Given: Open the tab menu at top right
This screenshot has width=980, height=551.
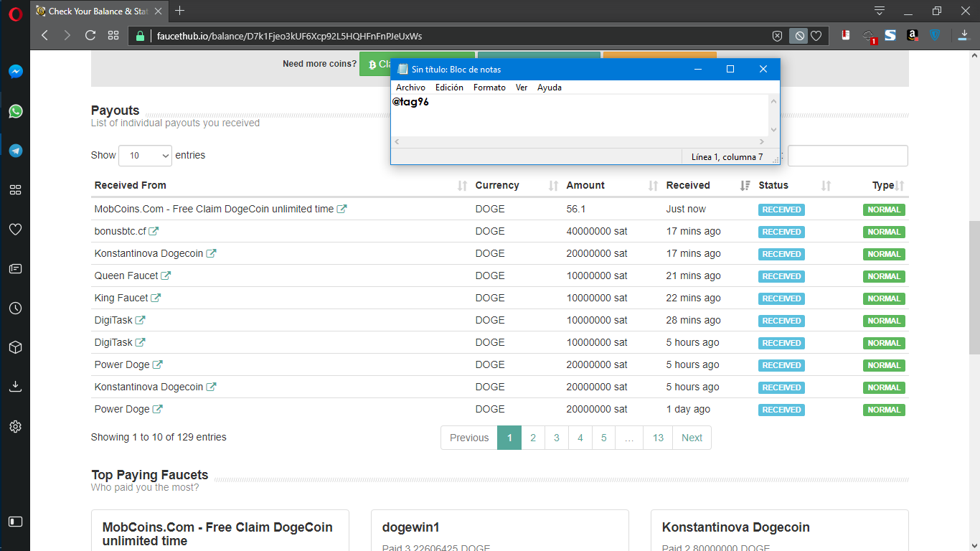Looking at the screenshot, I should click(x=880, y=11).
